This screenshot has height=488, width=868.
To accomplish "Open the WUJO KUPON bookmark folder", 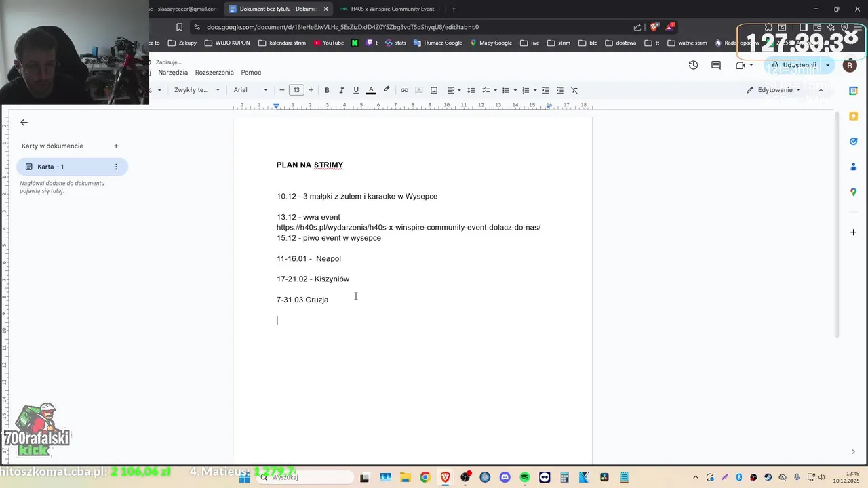I will [227, 43].
